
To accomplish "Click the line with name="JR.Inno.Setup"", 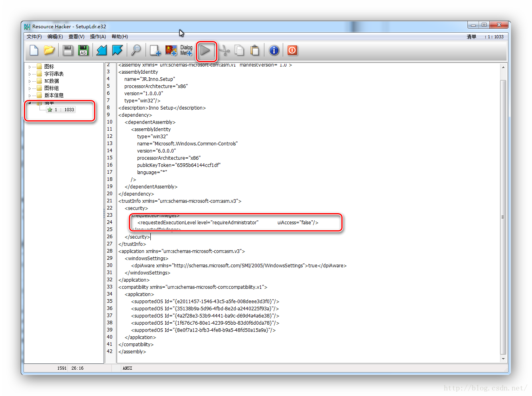I will tap(150, 79).
